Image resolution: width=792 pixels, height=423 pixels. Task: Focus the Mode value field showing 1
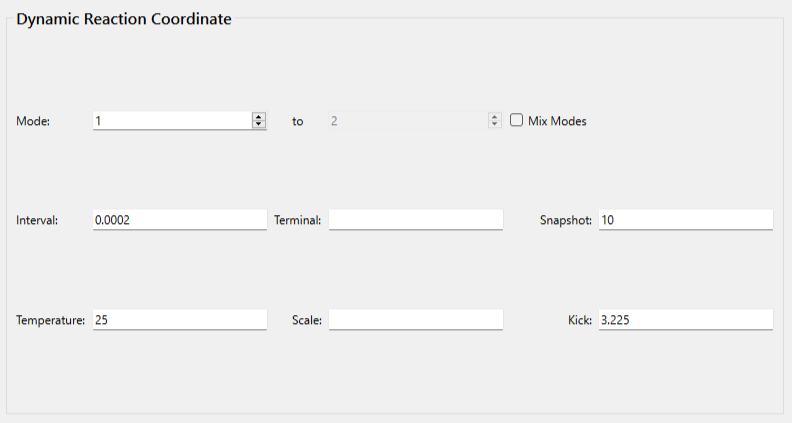(x=171, y=121)
